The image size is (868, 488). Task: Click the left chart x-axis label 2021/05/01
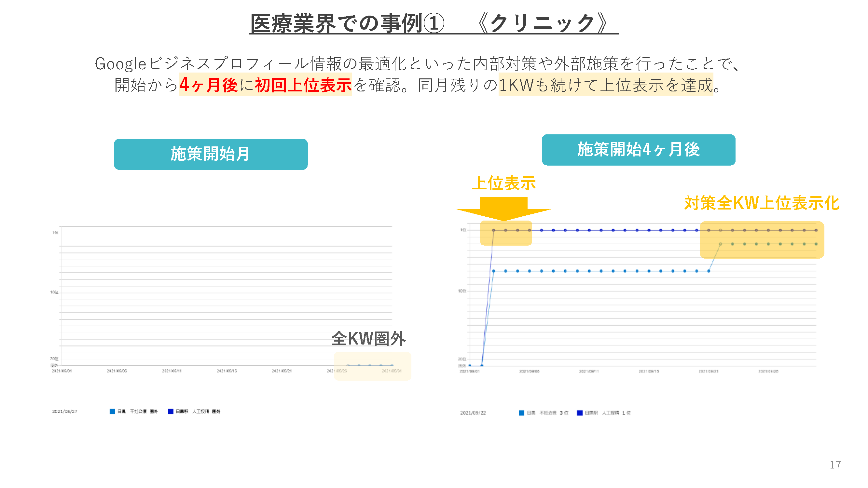point(62,371)
